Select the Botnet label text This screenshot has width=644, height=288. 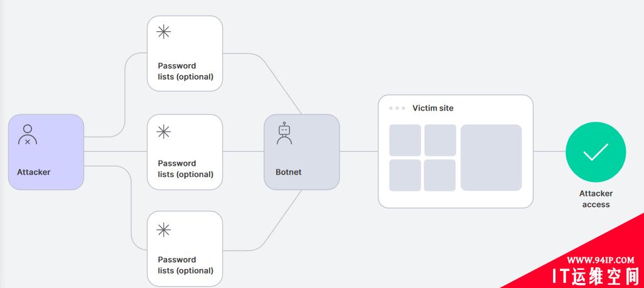tap(288, 172)
